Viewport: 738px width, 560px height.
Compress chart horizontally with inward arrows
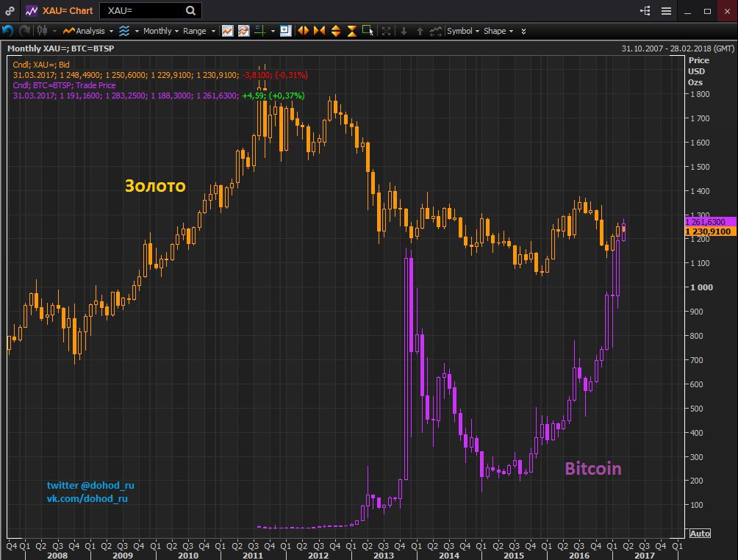pyautogui.click(x=319, y=31)
